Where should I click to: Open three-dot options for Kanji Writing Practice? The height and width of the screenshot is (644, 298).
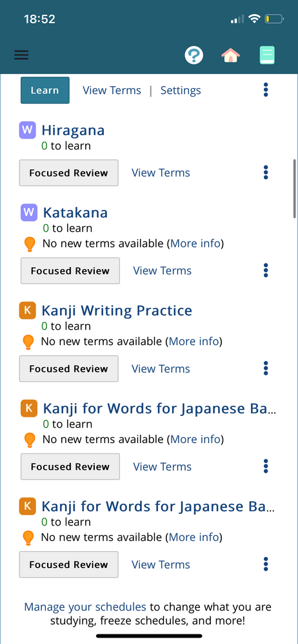coord(266,368)
